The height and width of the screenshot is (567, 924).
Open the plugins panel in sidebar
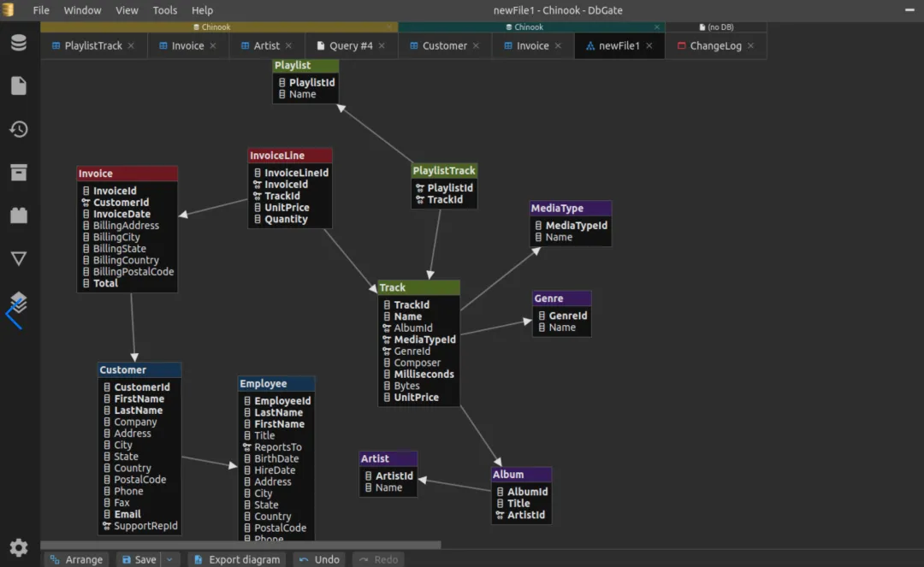coord(18,216)
